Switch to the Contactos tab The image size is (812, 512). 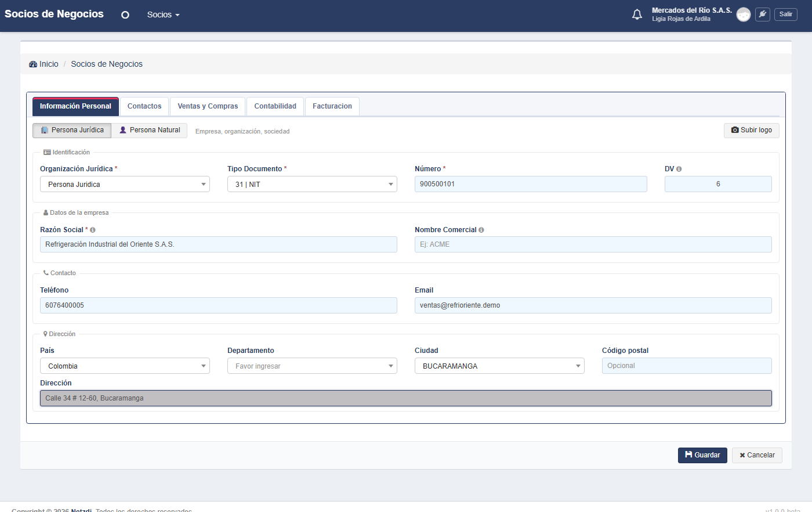144,106
